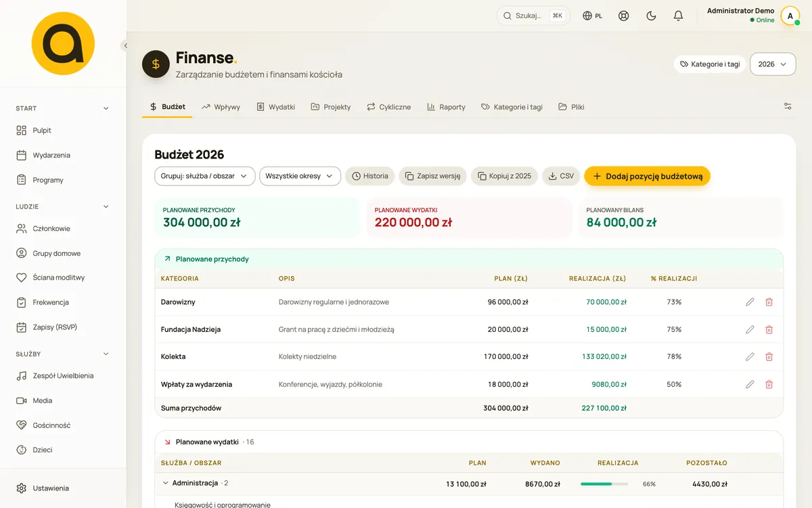
Task: Delete the Wpłaty za wydarzenia row
Action: 769,384
